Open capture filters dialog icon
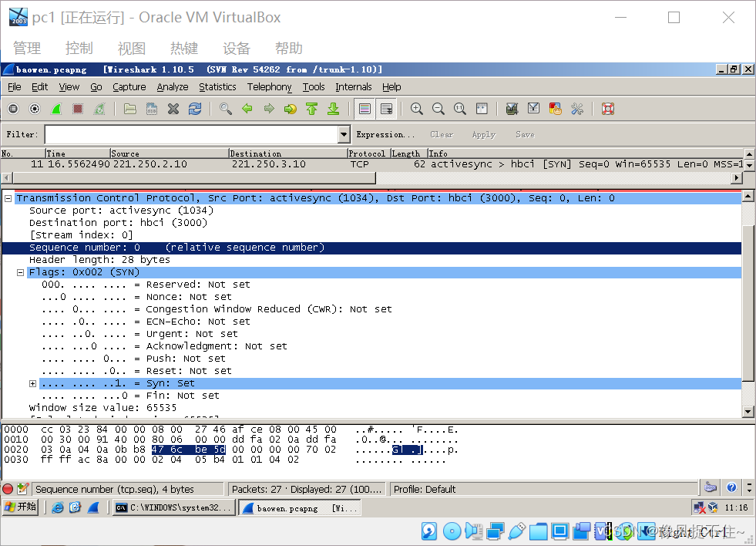 (512, 109)
